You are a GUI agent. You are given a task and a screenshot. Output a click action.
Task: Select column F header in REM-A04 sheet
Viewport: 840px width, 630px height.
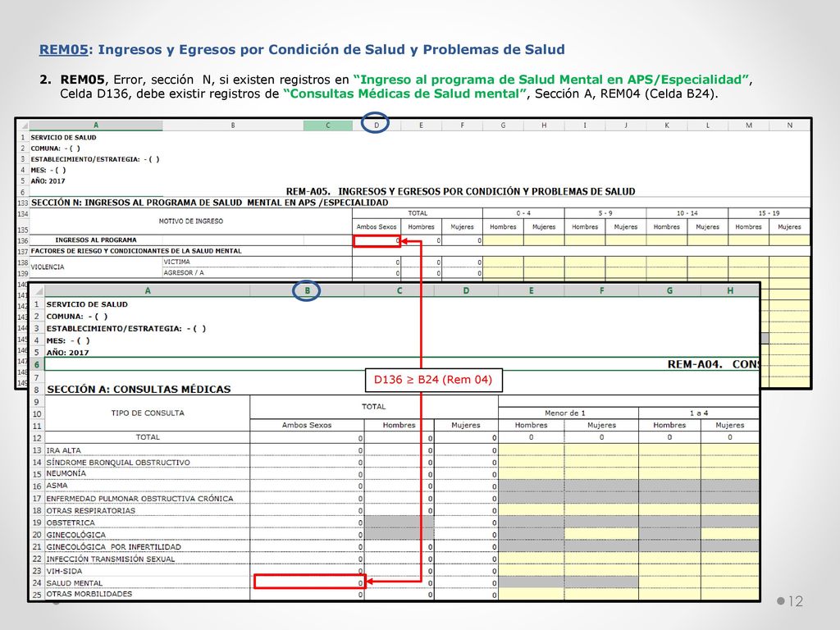coord(601,291)
